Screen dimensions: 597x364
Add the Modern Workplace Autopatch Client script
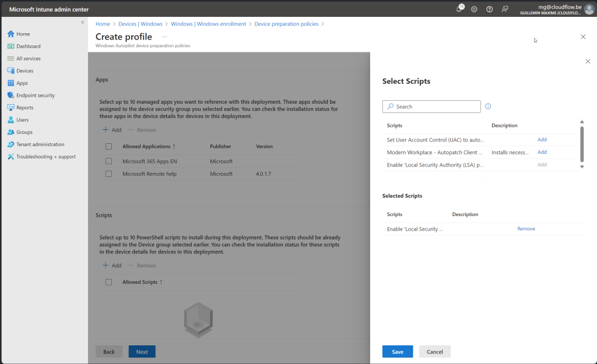pyautogui.click(x=542, y=152)
